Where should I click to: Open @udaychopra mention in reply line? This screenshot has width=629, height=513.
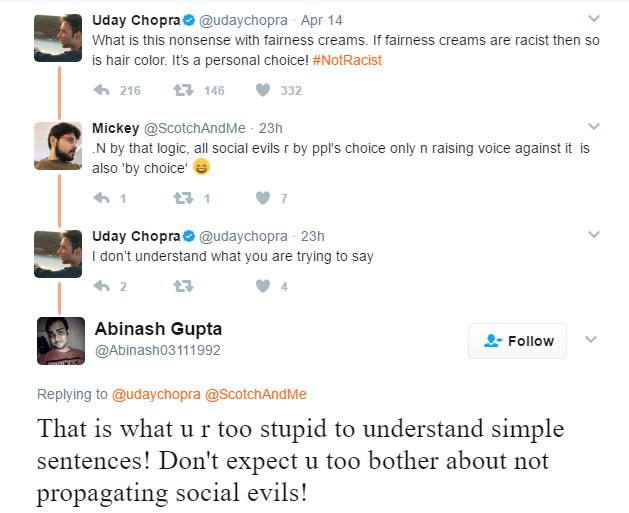click(x=156, y=395)
